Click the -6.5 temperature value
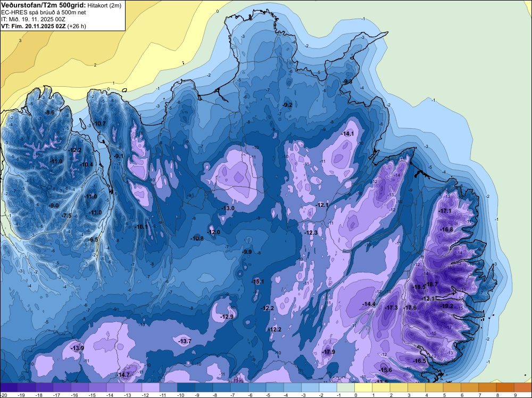532x398 pixels. (93, 239)
